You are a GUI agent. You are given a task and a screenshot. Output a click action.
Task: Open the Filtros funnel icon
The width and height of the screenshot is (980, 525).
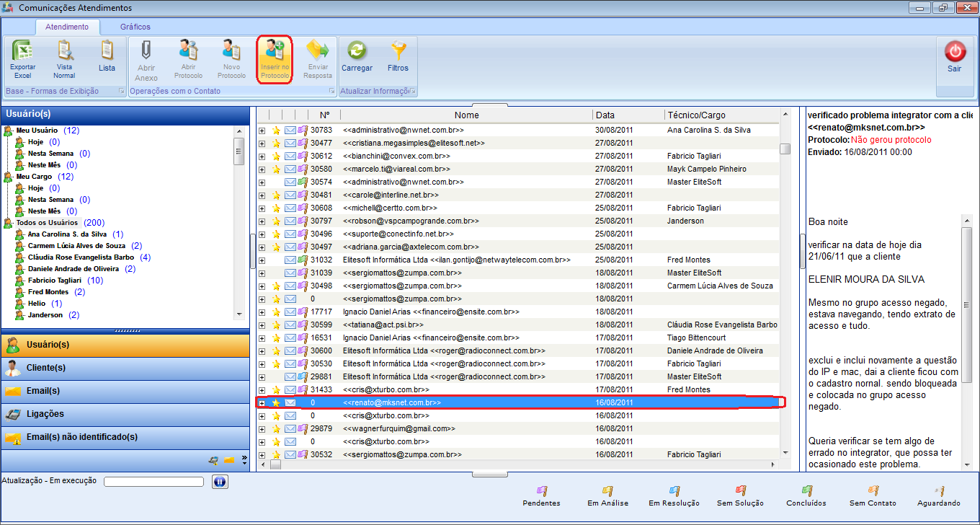pyautogui.click(x=398, y=52)
